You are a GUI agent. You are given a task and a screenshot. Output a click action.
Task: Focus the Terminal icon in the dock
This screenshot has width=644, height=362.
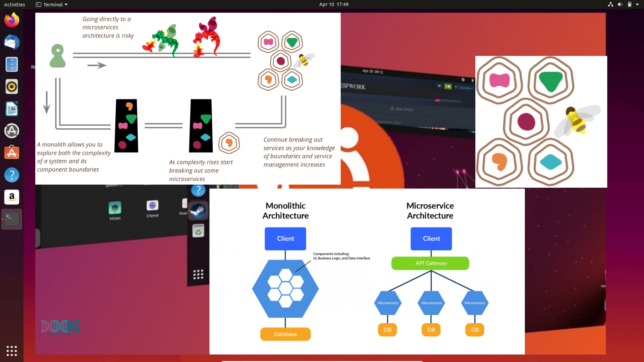[x=12, y=219]
